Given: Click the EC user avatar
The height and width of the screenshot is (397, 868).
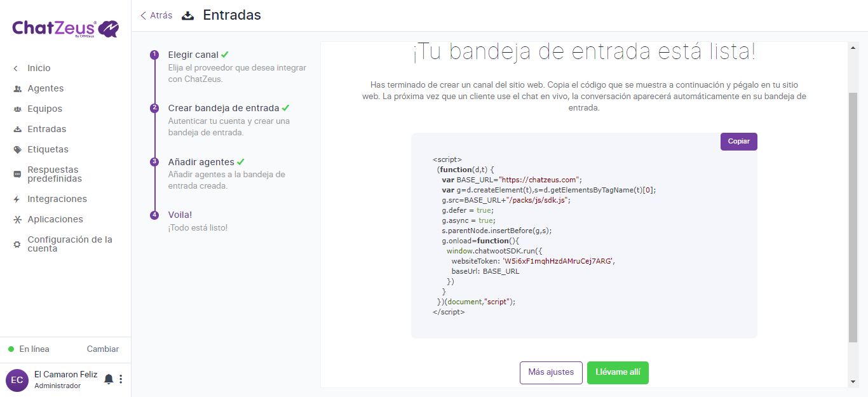Looking at the screenshot, I should [17, 380].
